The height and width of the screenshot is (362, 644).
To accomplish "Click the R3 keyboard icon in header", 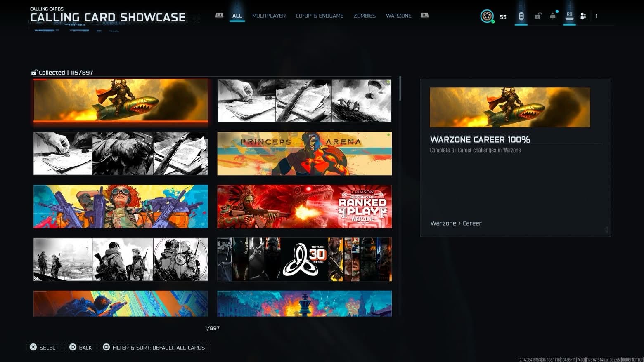I will click(569, 16).
